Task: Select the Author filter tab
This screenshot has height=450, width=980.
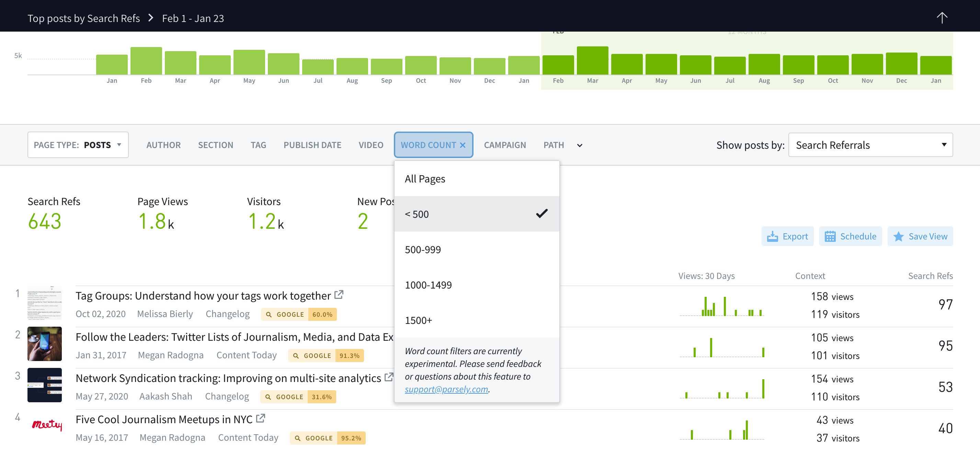Action: tap(163, 145)
